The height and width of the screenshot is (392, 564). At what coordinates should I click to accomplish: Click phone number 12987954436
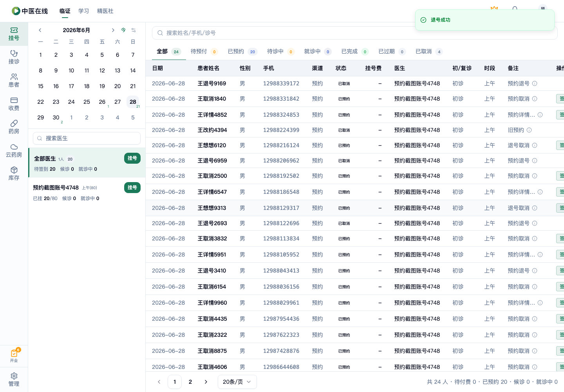click(281, 319)
